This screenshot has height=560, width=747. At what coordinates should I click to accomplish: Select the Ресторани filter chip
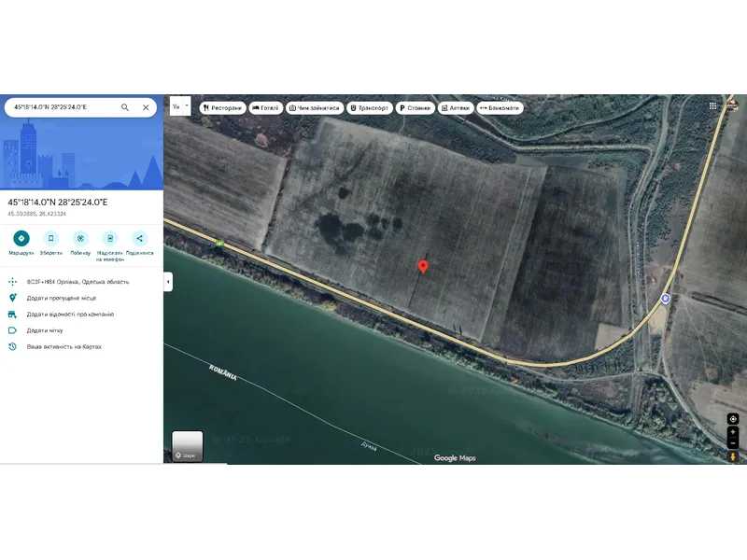pyautogui.click(x=222, y=108)
